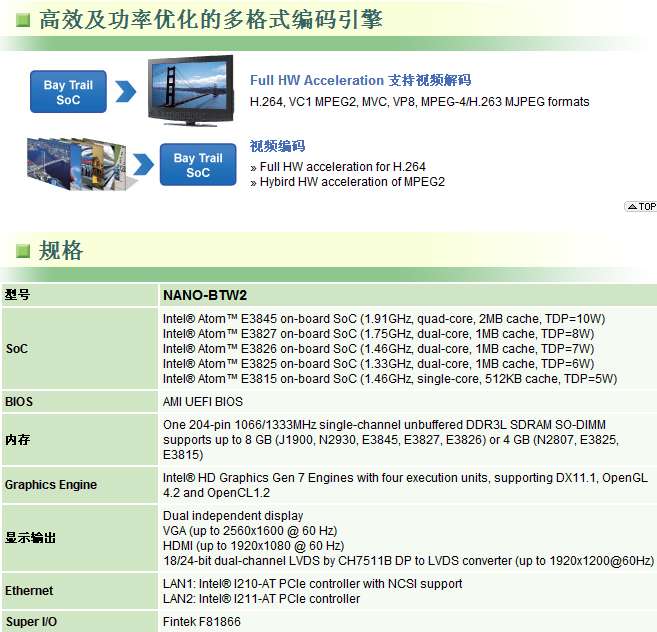Click the Atom E3815 SoC line

pos(390,379)
